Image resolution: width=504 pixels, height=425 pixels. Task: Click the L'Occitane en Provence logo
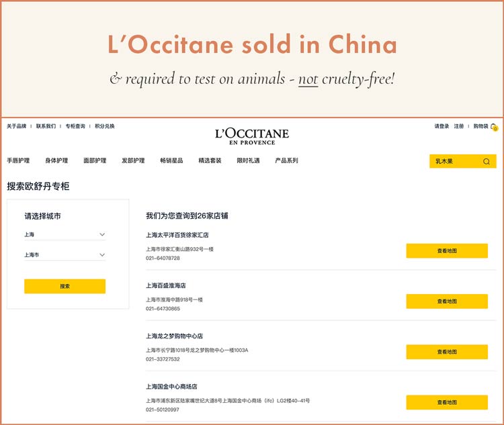click(x=252, y=136)
